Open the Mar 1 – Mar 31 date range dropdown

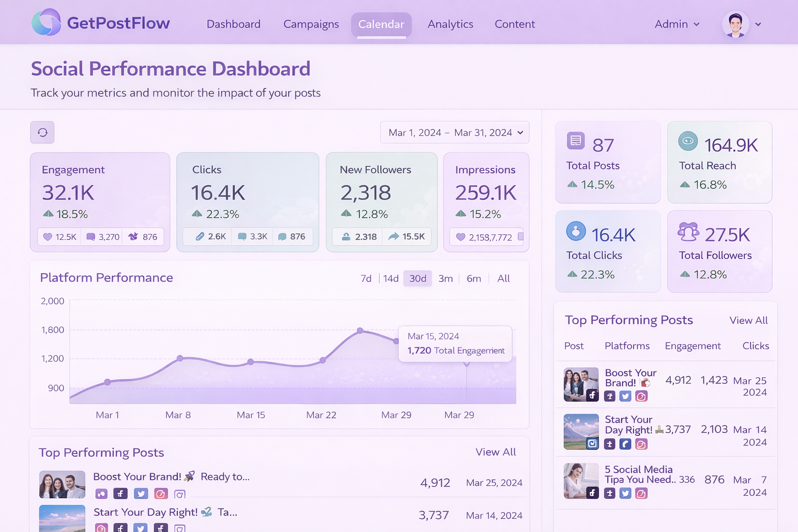coord(454,132)
